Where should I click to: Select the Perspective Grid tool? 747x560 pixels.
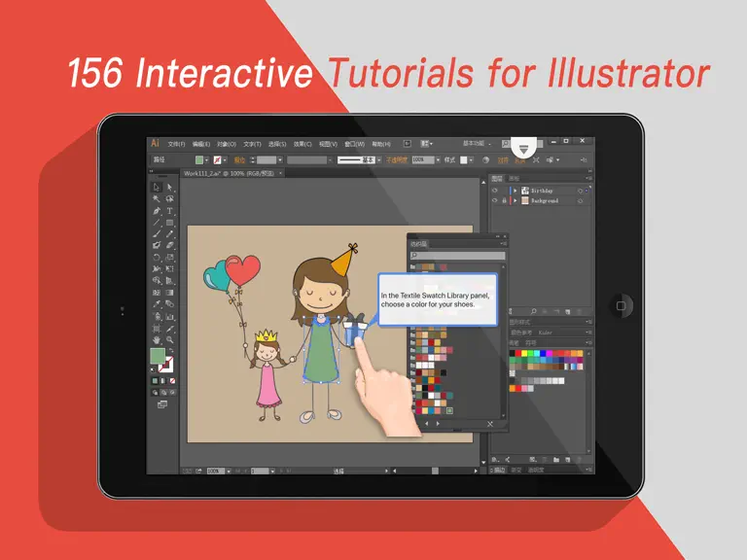[x=169, y=280]
